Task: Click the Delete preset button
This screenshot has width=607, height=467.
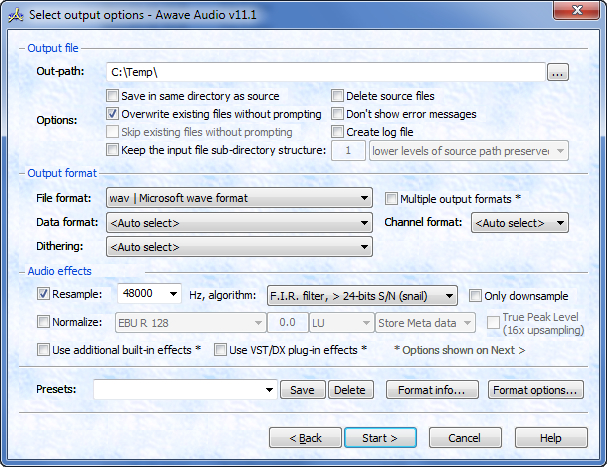Action: (351, 390)
